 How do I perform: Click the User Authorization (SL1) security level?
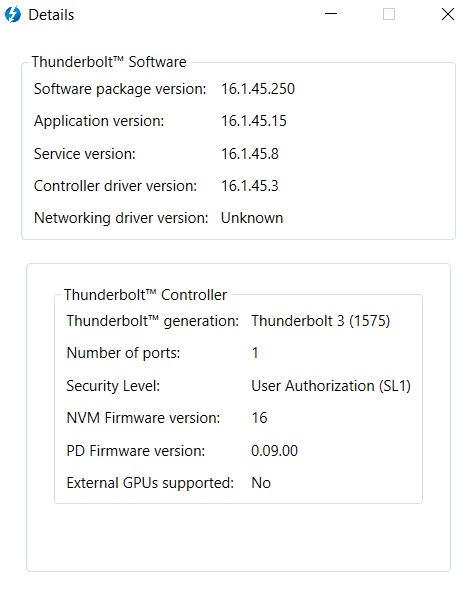pos(331,386)
